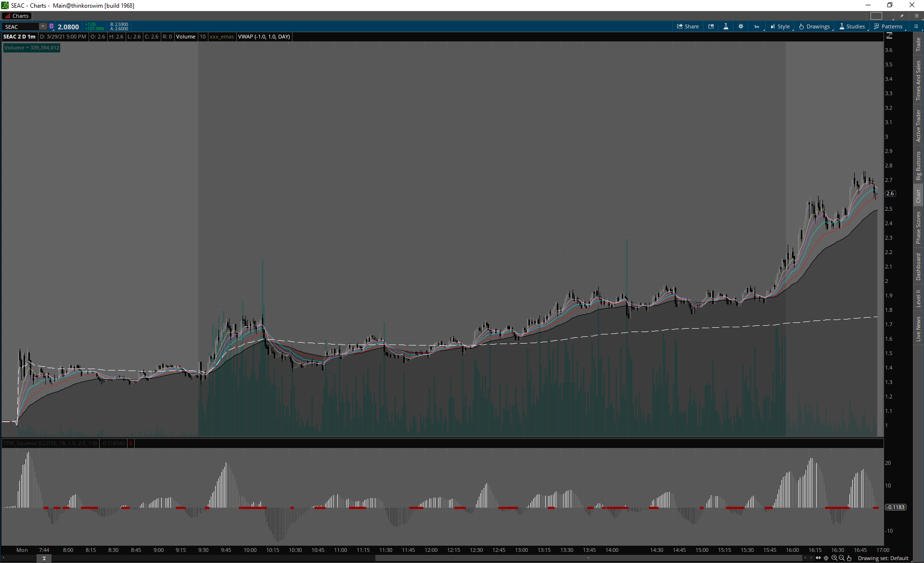Open the 1m timeframe dropdown
This screenshot has width=924, height=563.
[757, 26]
